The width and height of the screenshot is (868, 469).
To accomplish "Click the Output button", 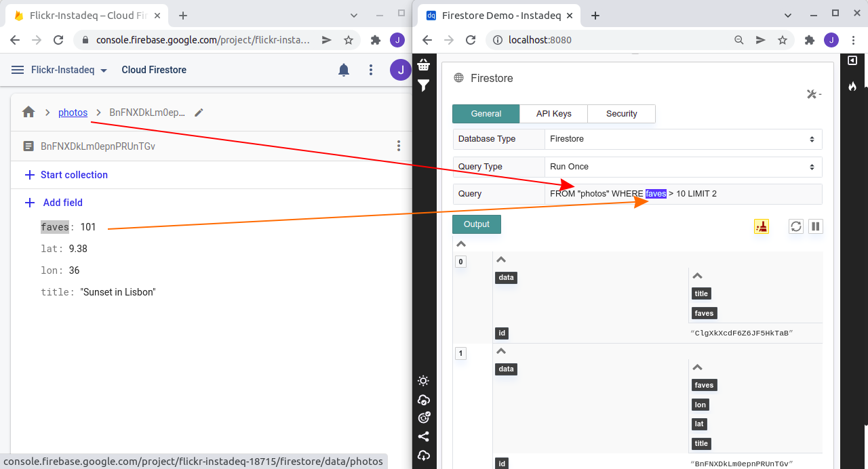I will tap(477, 224).
